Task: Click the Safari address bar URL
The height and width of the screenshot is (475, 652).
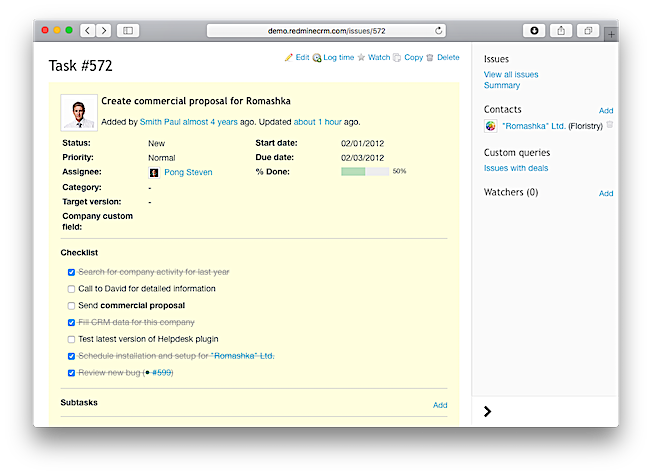Action: point(326,31)
